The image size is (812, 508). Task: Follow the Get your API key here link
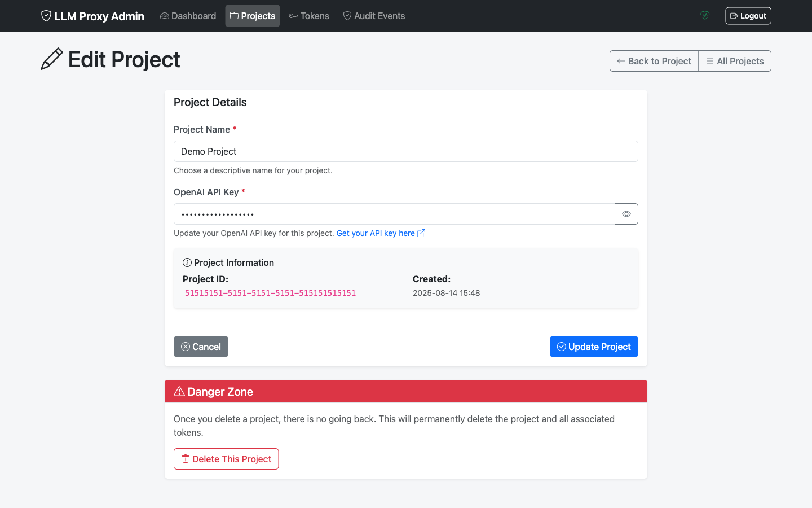pos(374,233)
